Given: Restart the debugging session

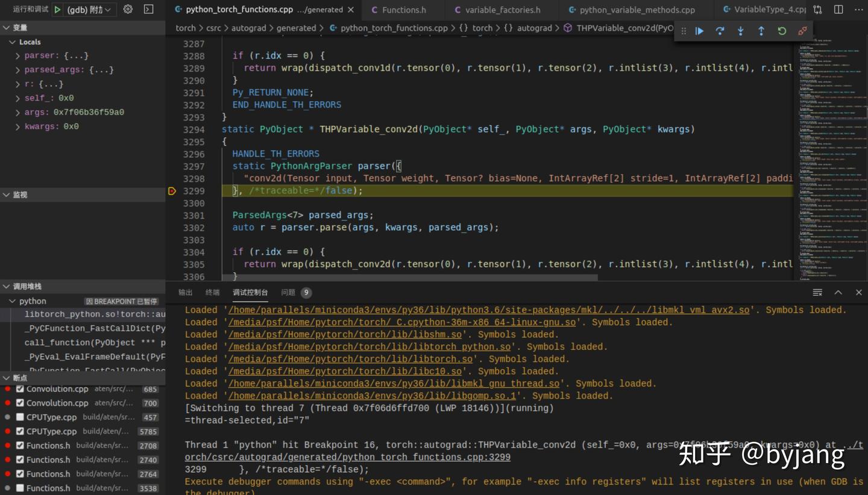Looking at the screenshot, I should 782,31.
